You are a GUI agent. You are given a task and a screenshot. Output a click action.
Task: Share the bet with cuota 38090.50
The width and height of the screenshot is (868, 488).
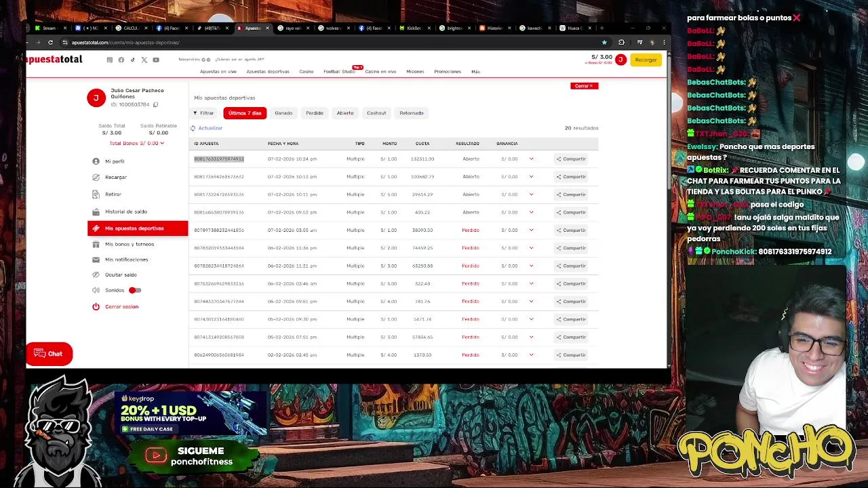click(571, 230)
